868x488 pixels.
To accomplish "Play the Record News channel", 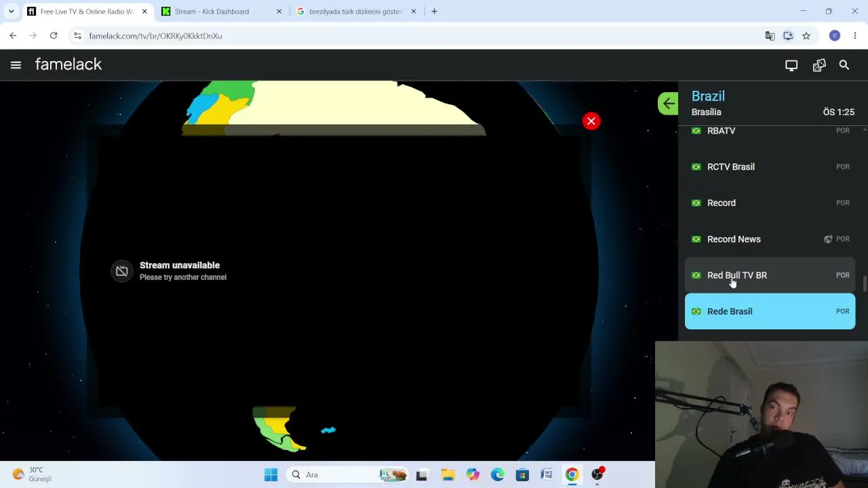I will pyautogui.click(x=770, y=239).
